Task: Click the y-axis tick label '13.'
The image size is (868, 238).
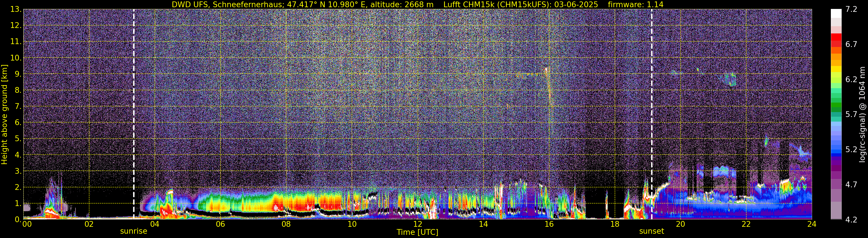Action: (x=16, y=10)
